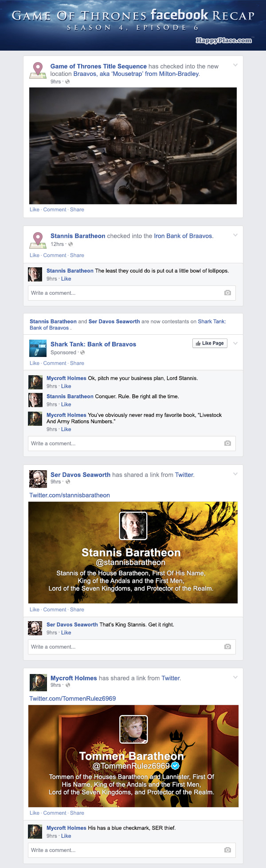Open the Stannis Baratheon Twitter preview card
Viewport: 266px width, 868px height.
tap(133, 552)
